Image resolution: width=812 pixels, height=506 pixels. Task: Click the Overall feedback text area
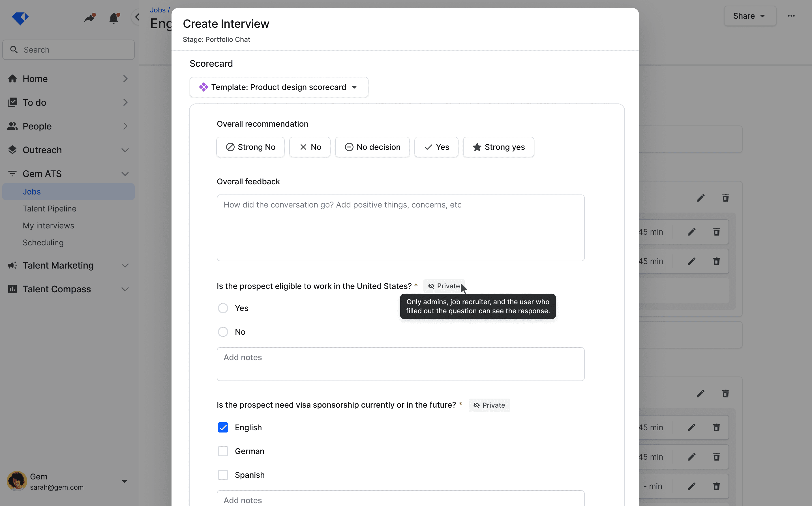point(400,228)
